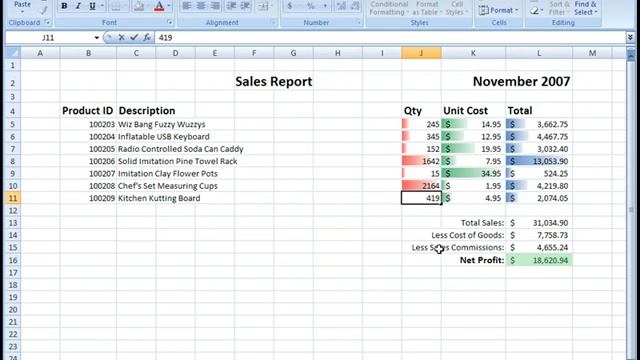
Task: Open Find & Select menu
Action: [x=585, y=8]
